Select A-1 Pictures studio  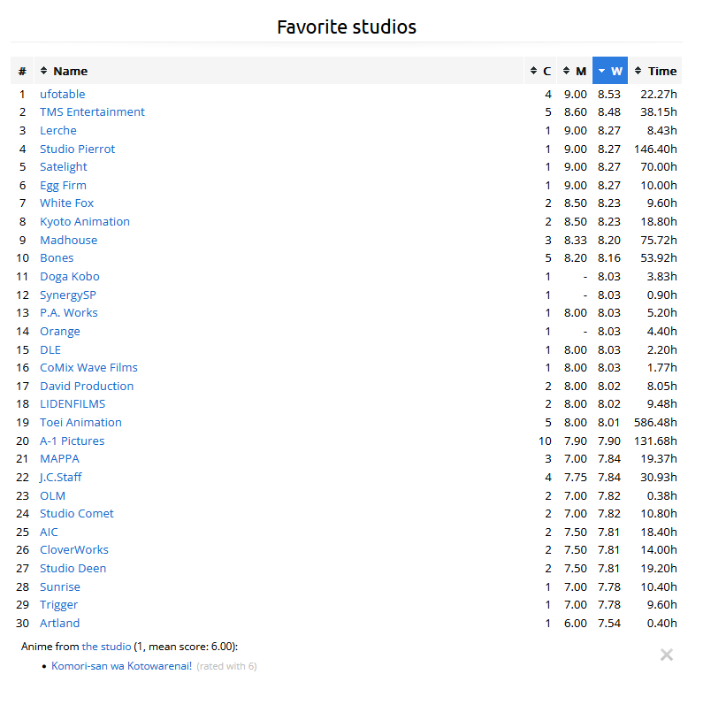[72, 441]
